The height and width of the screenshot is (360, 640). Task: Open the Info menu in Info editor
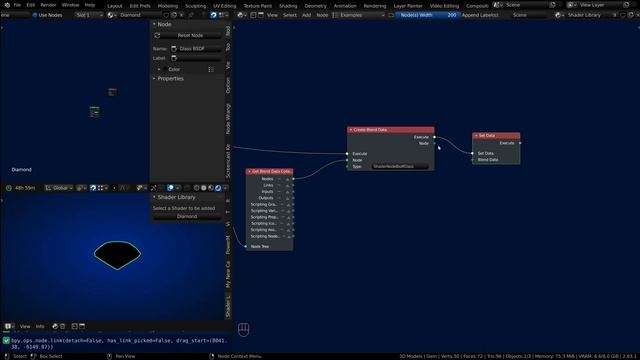pyautogui.click(x=40, y=326)
